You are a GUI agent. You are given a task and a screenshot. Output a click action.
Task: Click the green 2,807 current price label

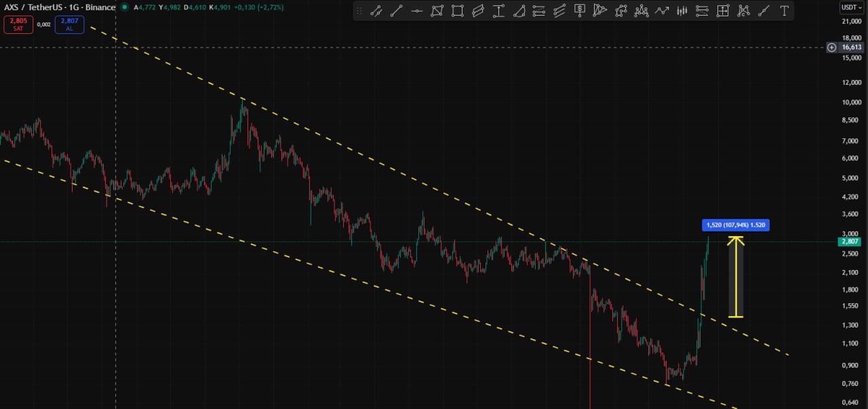[x=850, y=241]
